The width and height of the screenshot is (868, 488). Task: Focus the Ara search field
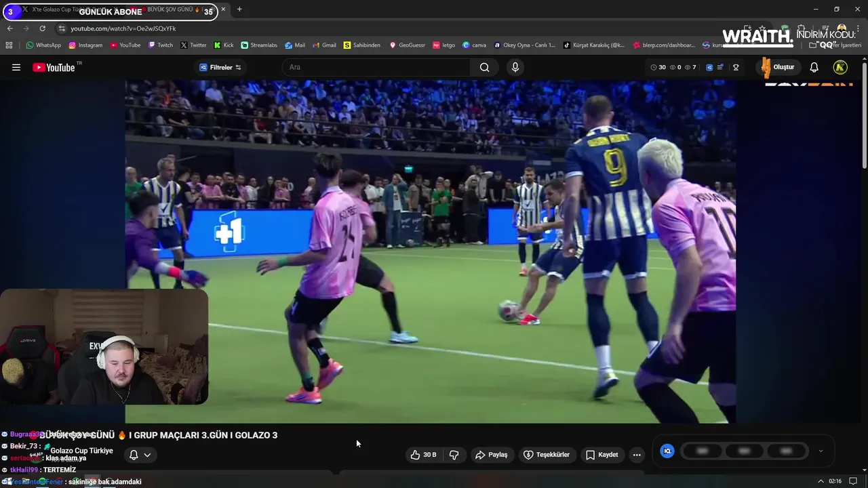pos(376,67)
